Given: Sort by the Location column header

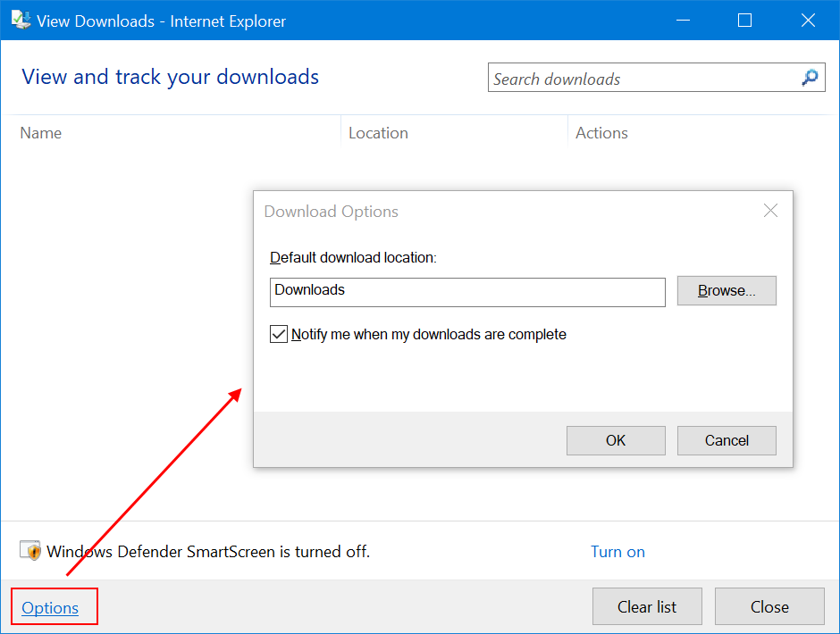Looking at the screenshot, I should coord(378,133).
